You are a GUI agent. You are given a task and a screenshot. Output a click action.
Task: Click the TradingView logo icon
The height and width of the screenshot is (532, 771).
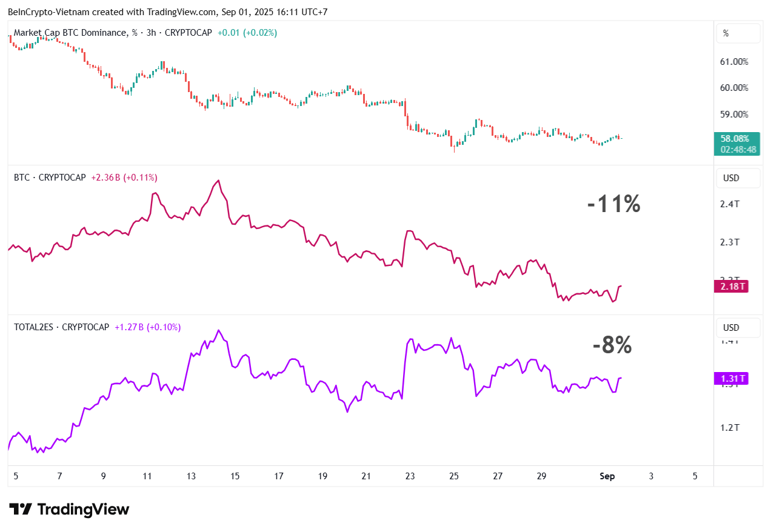(20, 510)
